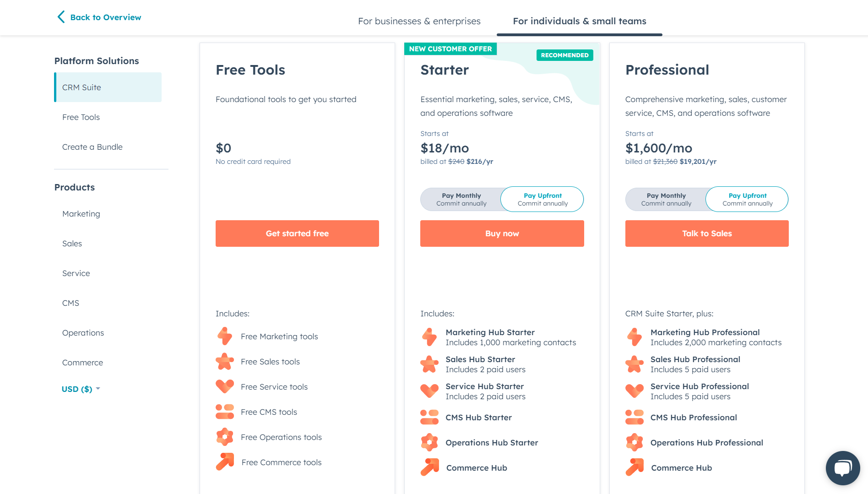Select the For individuals & small teams tab
The width and height of the screenshot is (868, 494).
click(x=580, y=21)
